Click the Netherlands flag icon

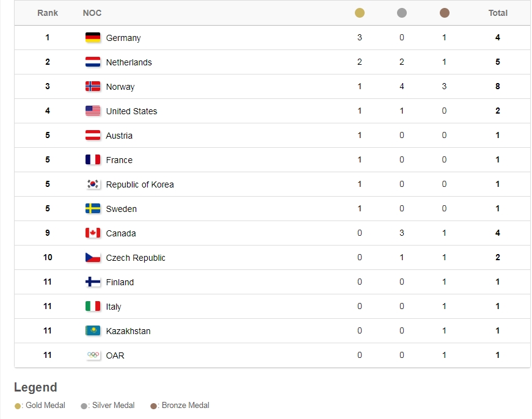point(93,62)
